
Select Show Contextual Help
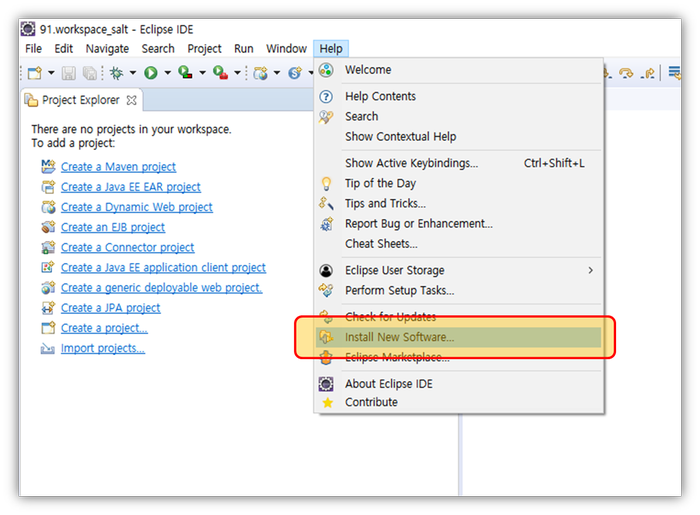click(x=458, y=137)
